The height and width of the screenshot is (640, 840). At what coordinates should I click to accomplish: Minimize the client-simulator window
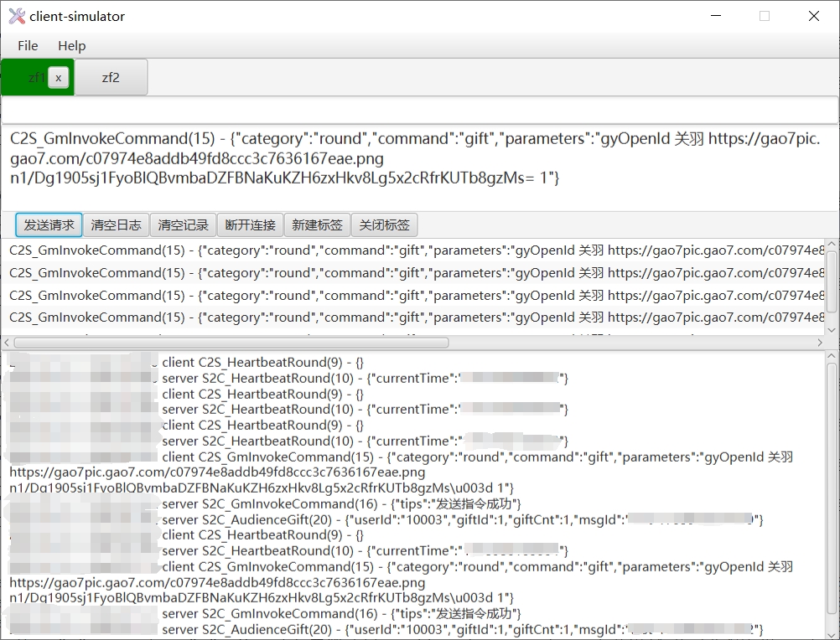click(x=716, y=16)
